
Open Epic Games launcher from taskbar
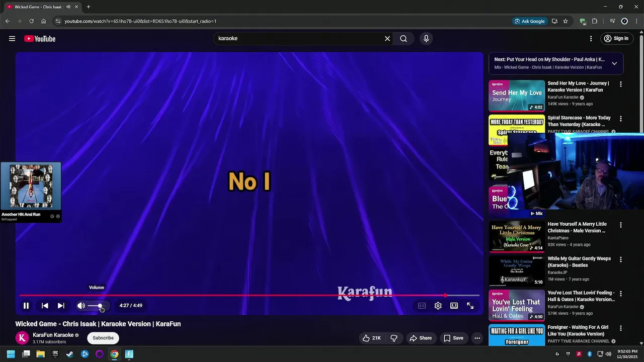click(55, 354)
